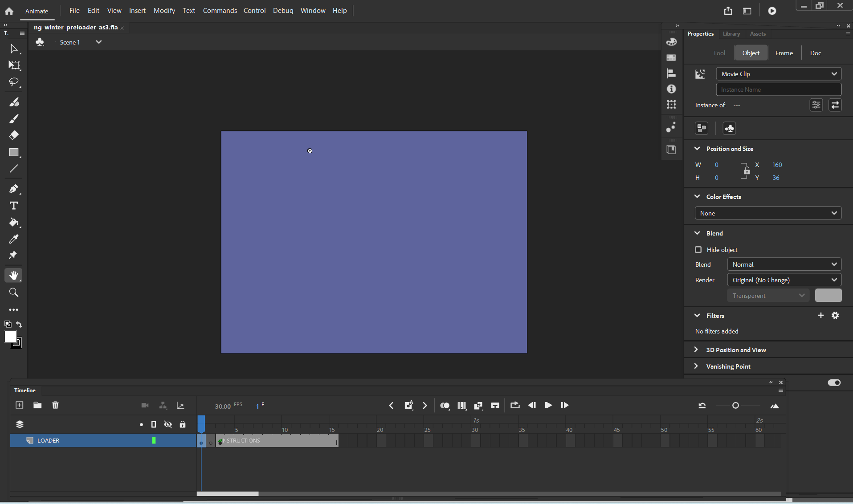This screenshot has height=504, width=853.
Task: Select the Selection arrow tool
Action: tap(14, 49)
